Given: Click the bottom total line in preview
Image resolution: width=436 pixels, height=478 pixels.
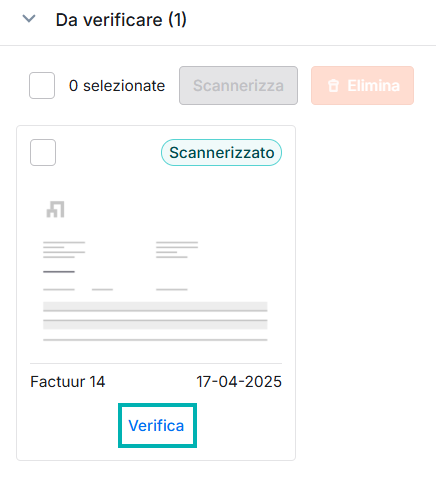Looking at the screenshot, I should click(x=155, y=340).
